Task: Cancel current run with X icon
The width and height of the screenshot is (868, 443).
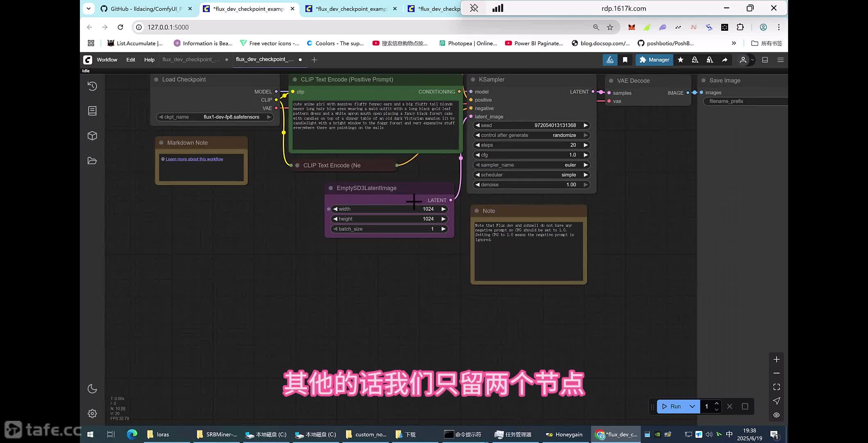Action: [x=729, y=406]
